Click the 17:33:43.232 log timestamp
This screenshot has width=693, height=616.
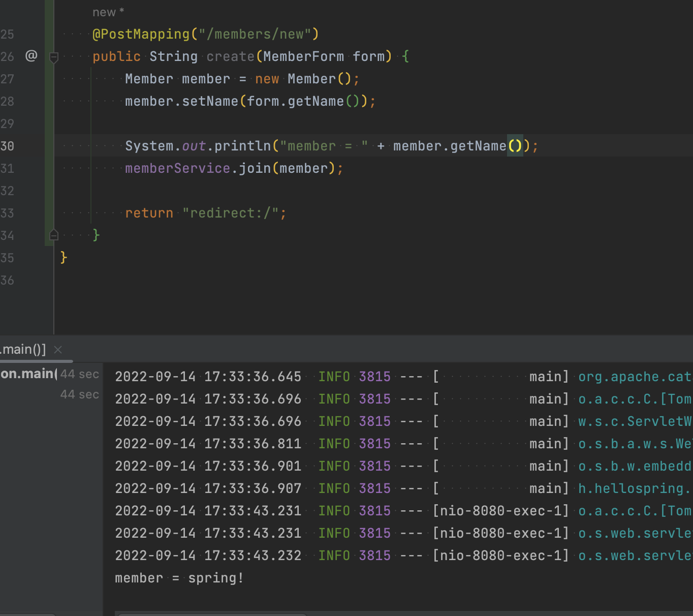[x=253, y=556]
